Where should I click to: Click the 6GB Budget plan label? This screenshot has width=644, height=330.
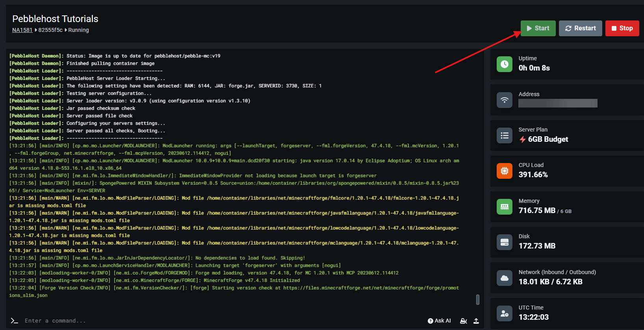coord(547,139)
